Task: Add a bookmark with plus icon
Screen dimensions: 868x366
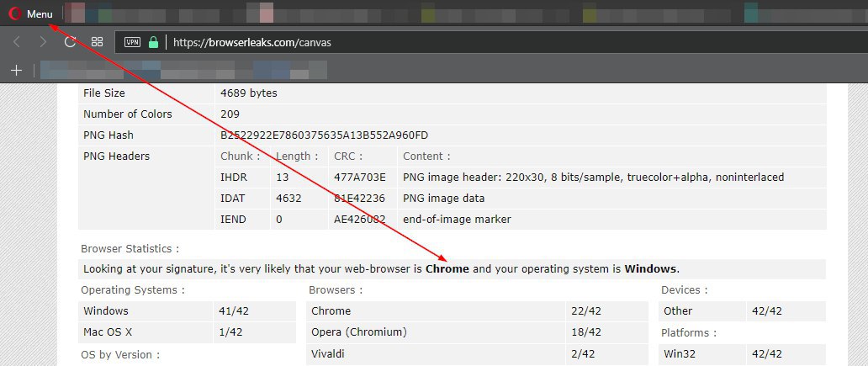Action: (17, 71)
